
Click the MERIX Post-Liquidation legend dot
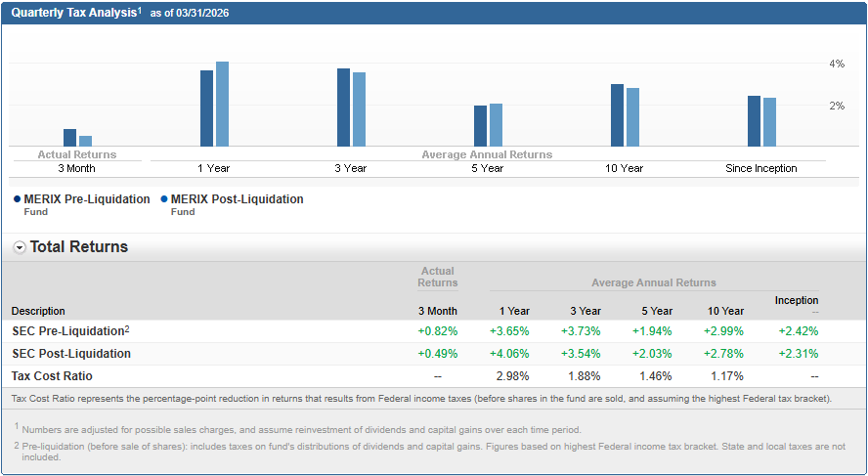pyautogui.click(x=164, y=199)
